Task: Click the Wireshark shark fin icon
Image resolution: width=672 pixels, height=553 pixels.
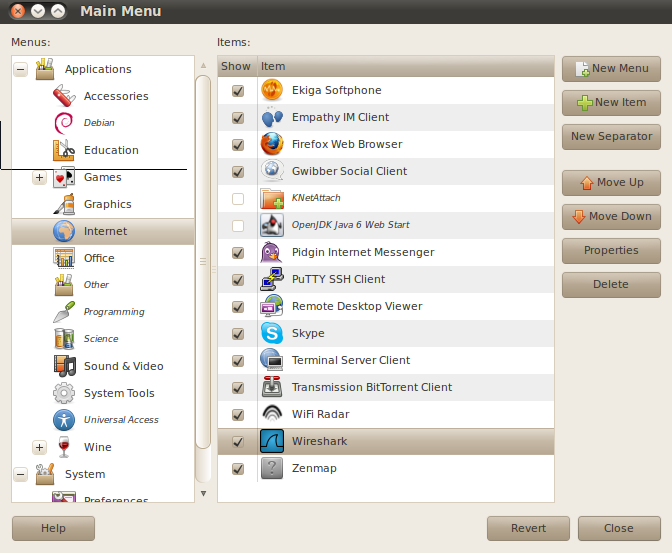Action: point(272,441)
